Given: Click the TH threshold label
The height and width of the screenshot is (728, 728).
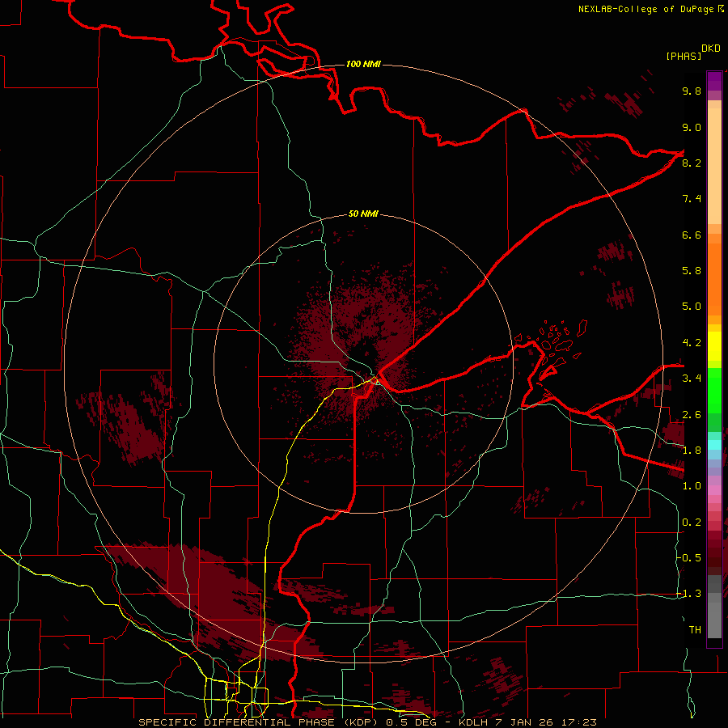Looking at the screenshot, I should tap(695, 629).
